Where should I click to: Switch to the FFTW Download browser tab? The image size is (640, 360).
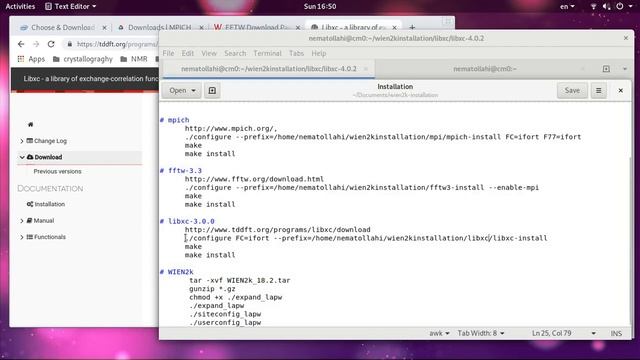256,27
